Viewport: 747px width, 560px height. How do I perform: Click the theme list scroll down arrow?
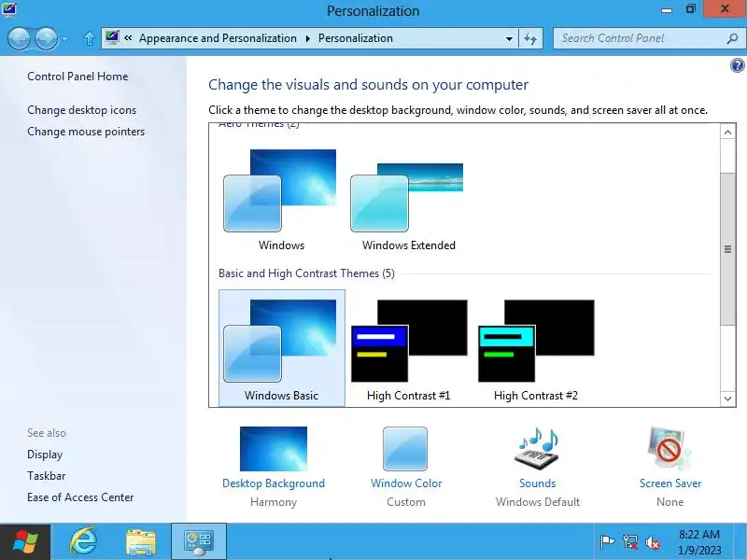pyautogui.click(x=727, y=399)
